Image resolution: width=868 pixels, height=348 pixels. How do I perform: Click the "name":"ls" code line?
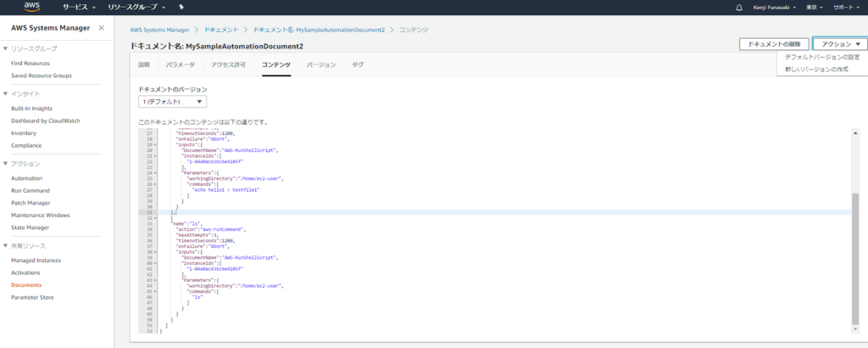tap(188, 223)
